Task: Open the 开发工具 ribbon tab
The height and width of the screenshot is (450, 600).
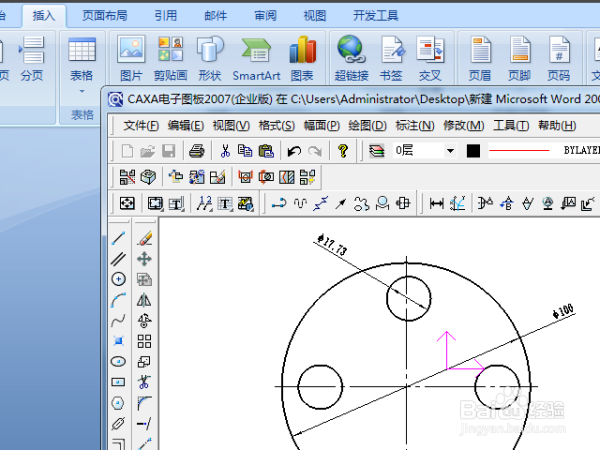Action: click(x=376, y=16)
